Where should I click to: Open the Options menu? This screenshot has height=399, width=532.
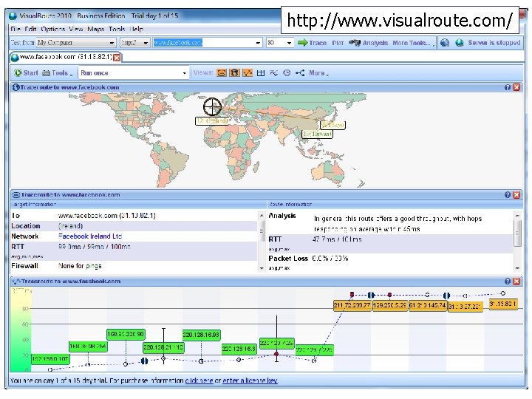click(x=53, y=29)
